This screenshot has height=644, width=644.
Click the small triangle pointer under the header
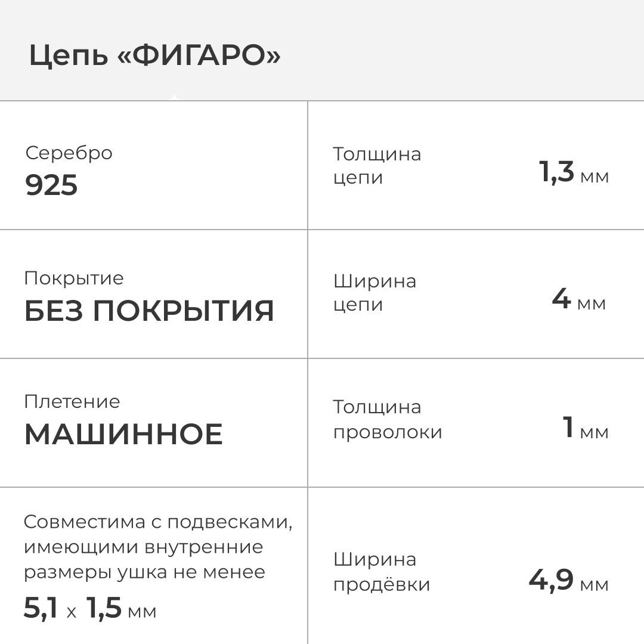(174, 97)
